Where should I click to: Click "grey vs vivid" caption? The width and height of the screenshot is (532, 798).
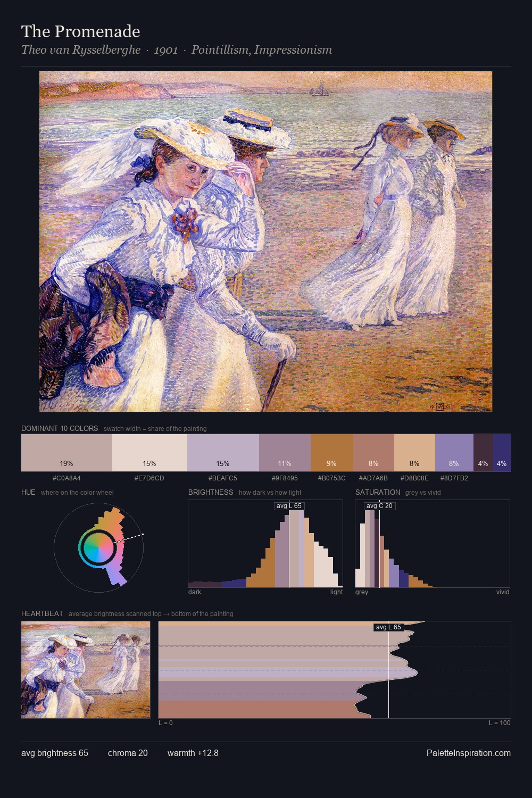(x=423, y=493)
